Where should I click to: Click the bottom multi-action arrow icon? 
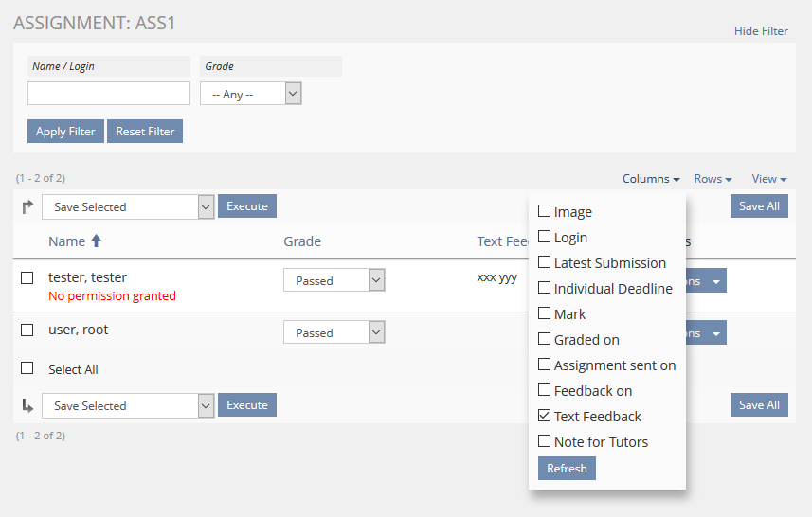click(27, 405)
